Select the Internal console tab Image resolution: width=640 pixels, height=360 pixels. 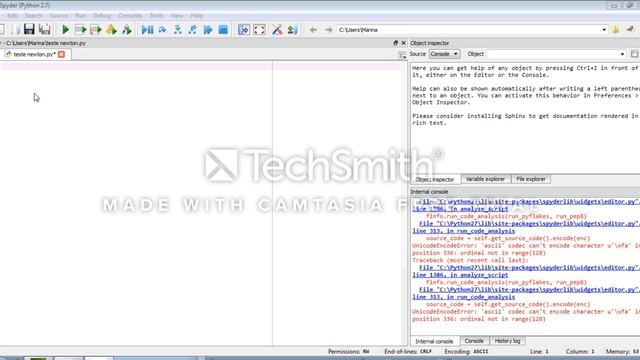click(434, 341)
